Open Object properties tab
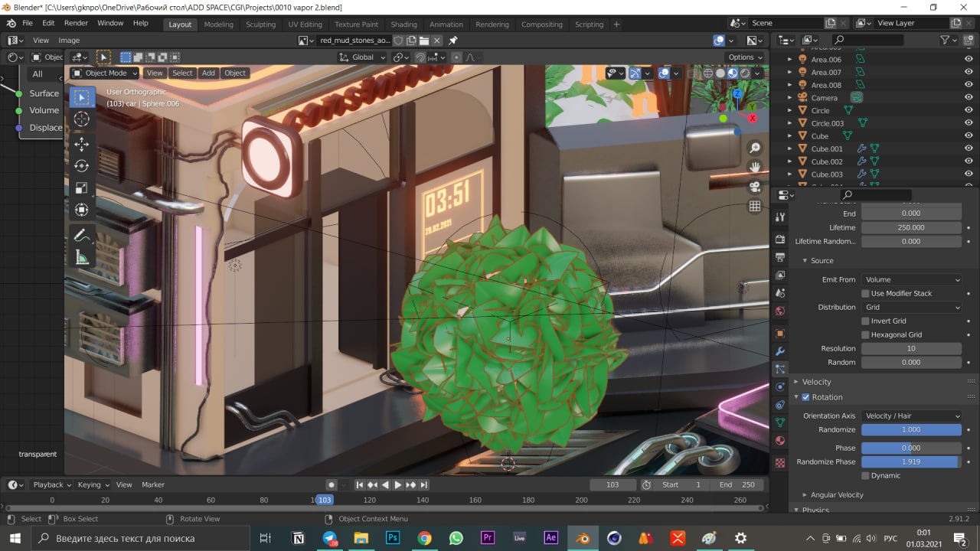The image size is (980, 551). 780,334
